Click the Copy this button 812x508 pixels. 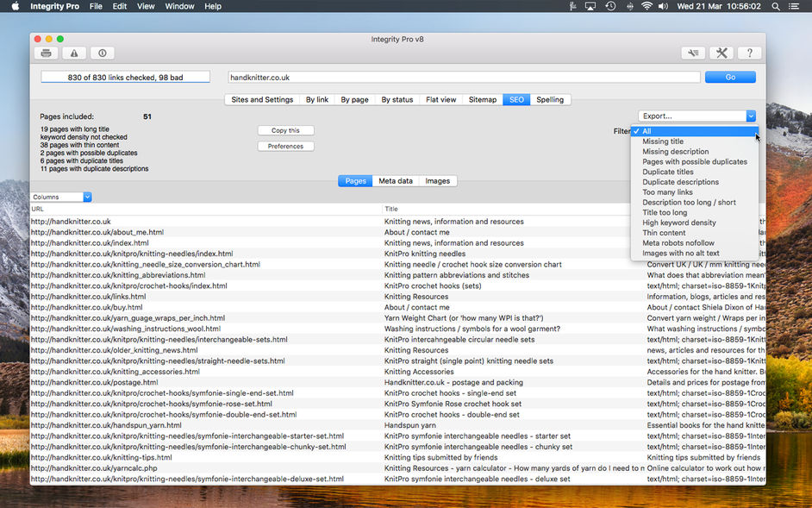(286, 130)
